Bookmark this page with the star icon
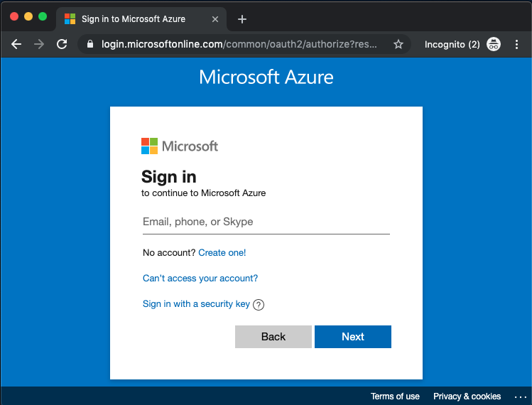This screenshot has width=532, height=405. point(398,44)
